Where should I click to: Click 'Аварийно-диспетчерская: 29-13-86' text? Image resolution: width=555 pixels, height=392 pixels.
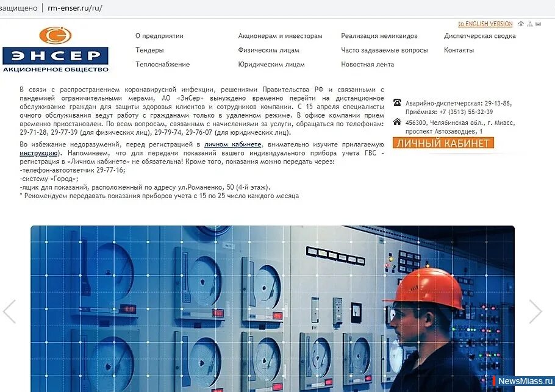pos(459,103)
